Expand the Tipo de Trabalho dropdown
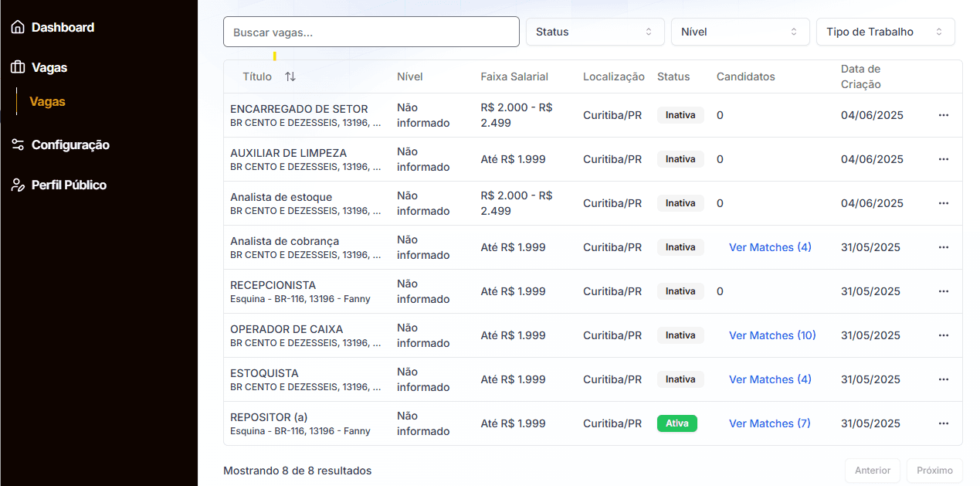Image resolution: width=980 pixels, height=486 pixels. [885, 32]
